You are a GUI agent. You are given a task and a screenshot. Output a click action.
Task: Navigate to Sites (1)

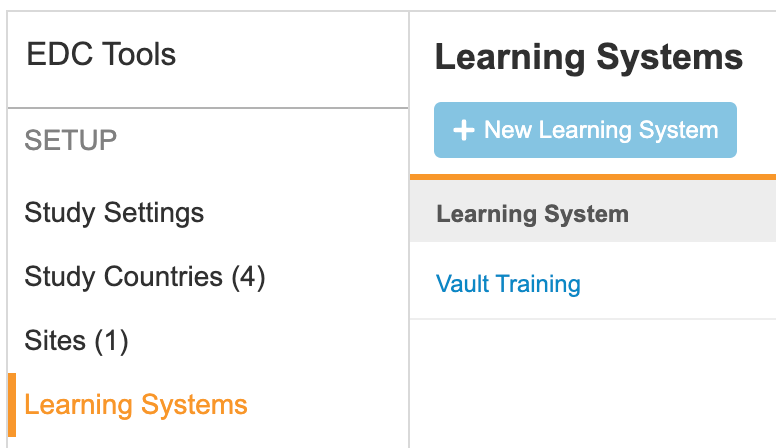pos(77,341)
